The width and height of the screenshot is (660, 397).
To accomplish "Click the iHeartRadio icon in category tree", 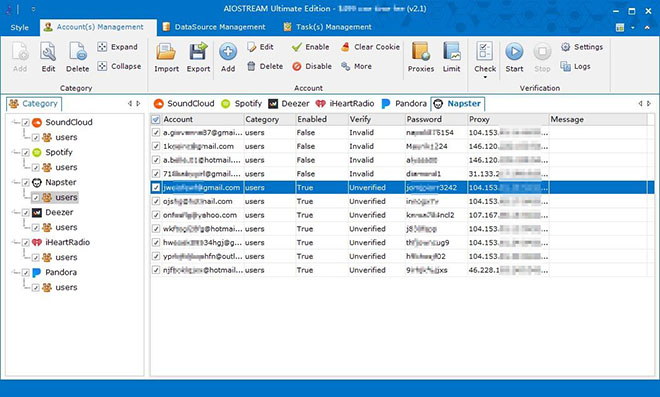I will pos(37,242).
